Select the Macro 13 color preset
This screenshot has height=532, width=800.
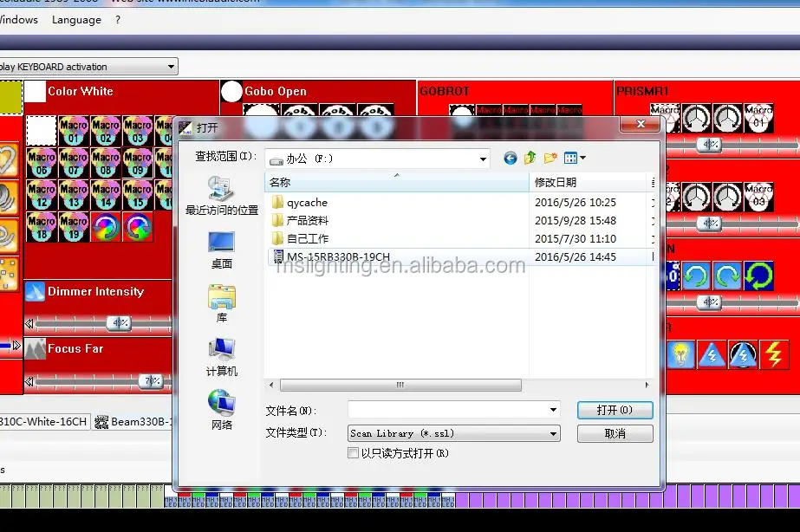coord(74,195)
